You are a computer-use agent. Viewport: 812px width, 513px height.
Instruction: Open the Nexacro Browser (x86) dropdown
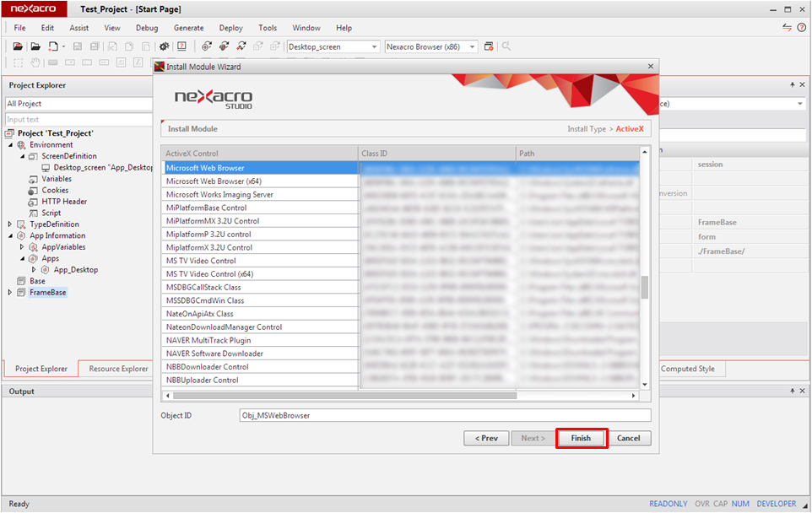point(473,47)
